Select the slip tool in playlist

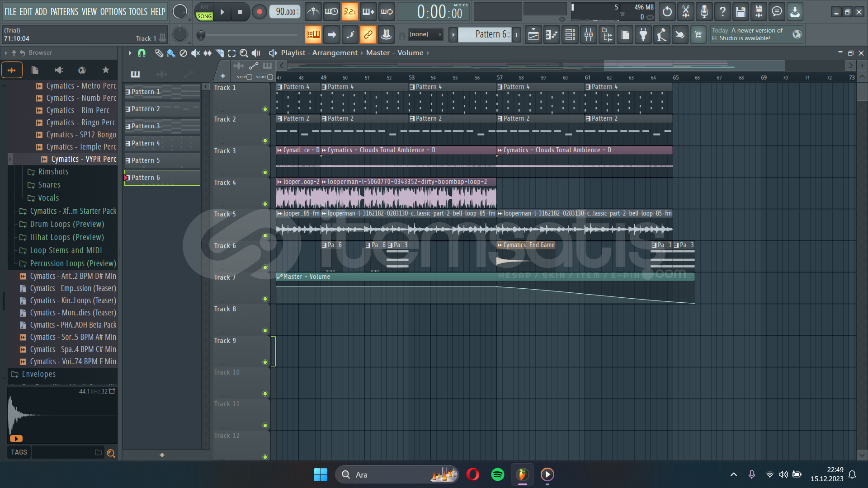(208, 53)
